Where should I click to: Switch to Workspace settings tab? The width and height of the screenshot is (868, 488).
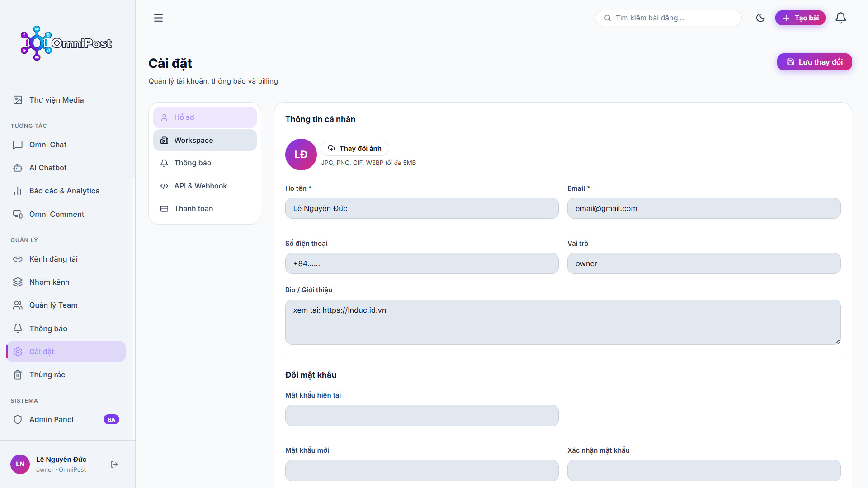click(205, 141)
